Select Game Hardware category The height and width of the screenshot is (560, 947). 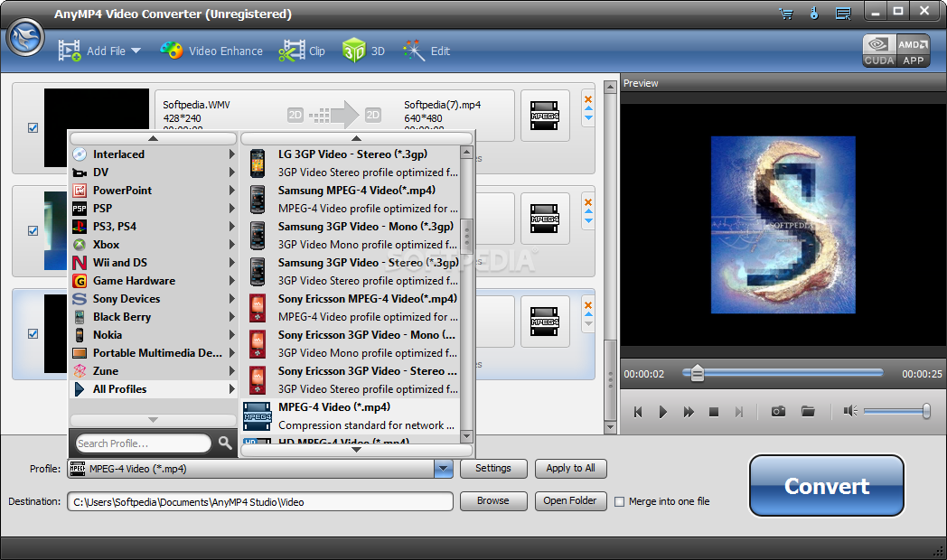(x=154, y=281)
